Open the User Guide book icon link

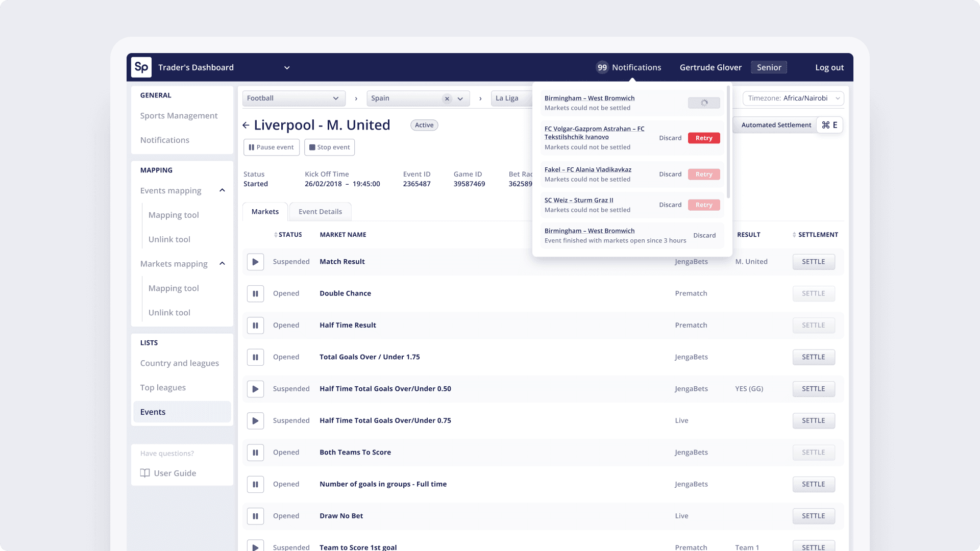pos(145,473)
